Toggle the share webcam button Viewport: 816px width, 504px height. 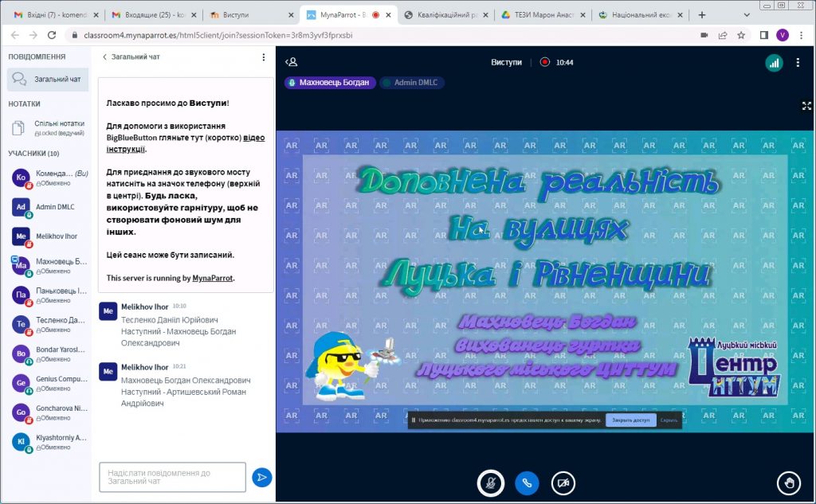tap(563, 483)
